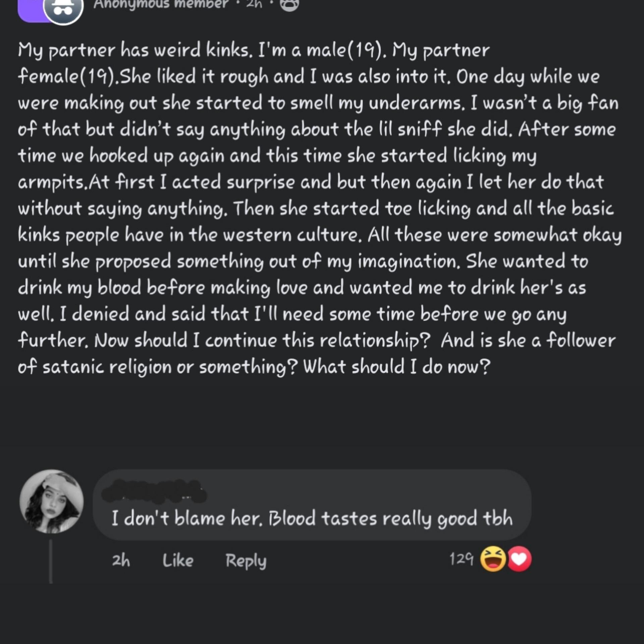Image resolution: width=644 pixels, height=644 pixels.
Task: Reply to the 'I don't blame her' comment
Action: point(246,560)
